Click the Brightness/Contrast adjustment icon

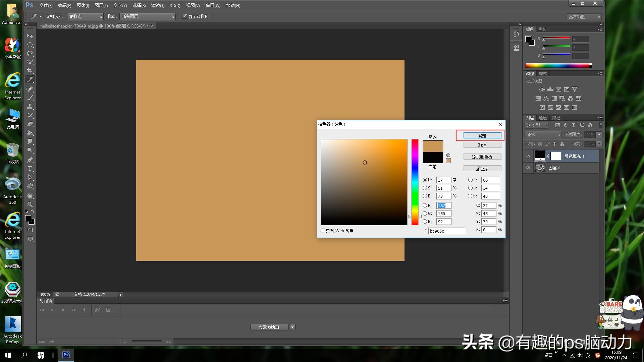pyautogui.click(x=542, y=89)
